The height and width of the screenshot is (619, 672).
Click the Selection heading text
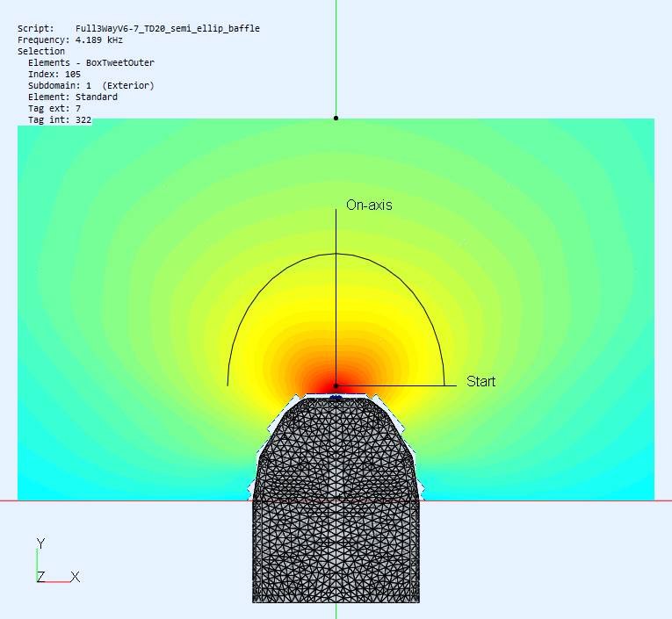[41, 51]
